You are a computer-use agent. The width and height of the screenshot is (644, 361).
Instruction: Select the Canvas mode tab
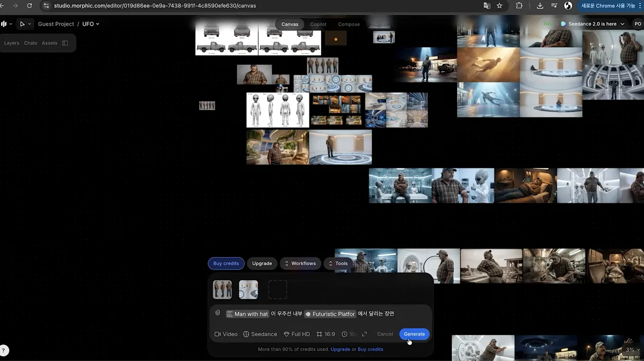click(x=289, y=24)
